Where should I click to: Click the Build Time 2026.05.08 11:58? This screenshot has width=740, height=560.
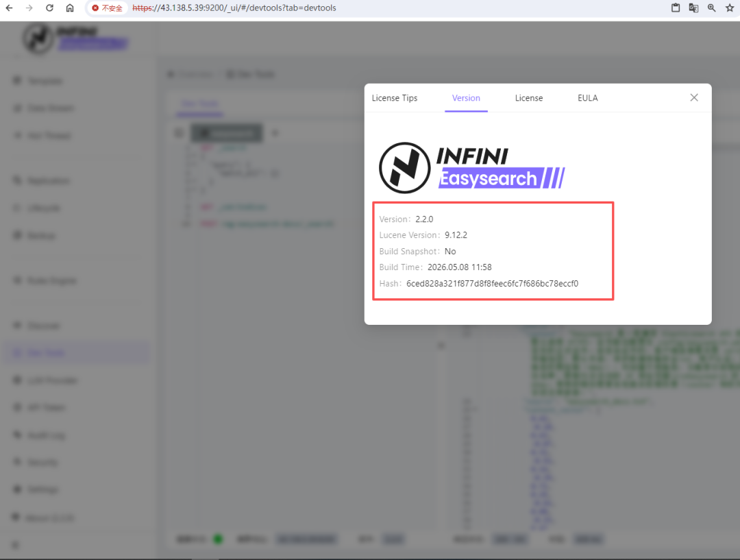(460, 267)
